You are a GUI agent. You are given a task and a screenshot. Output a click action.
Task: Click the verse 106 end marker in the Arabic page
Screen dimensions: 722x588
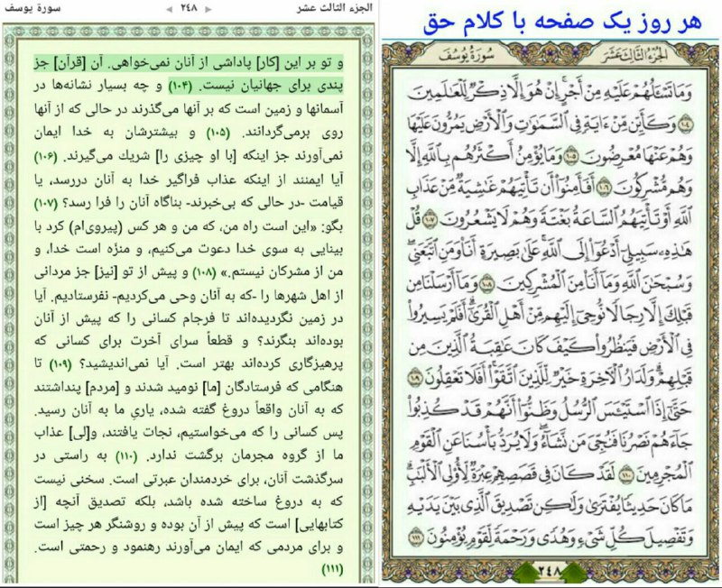[x=602, y=188]
